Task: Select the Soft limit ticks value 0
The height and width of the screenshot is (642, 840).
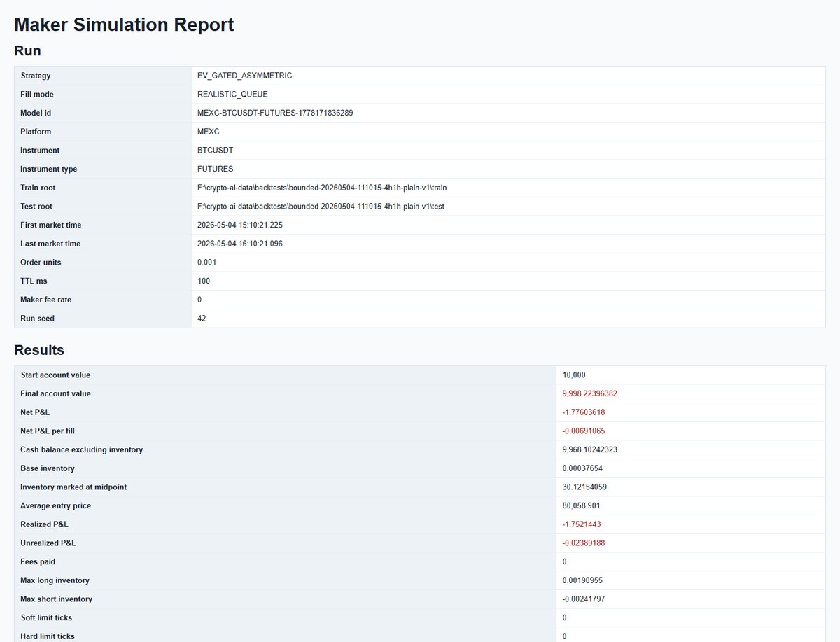Action: coord(565,617)
